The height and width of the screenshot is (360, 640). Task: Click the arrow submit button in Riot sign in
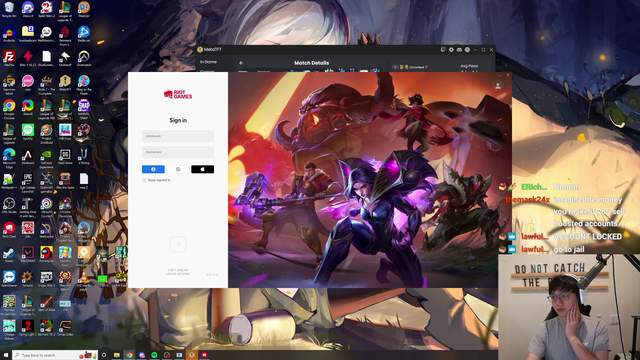(178, 244)
